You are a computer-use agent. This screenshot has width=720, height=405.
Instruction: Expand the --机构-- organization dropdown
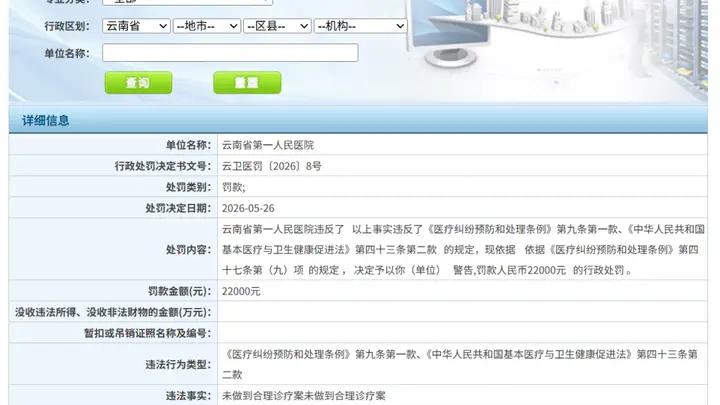[360, 26]
